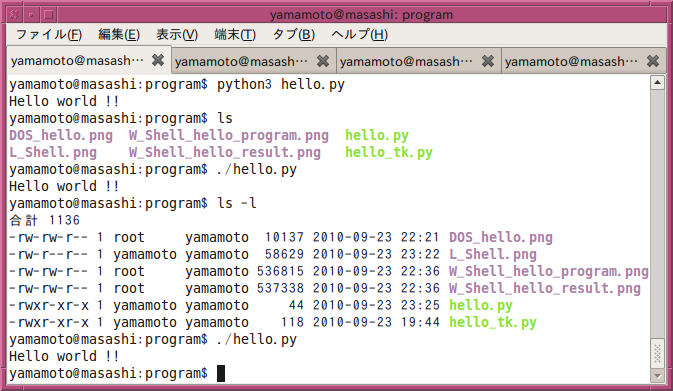Click the scrollbar down arrow
Viewport: 673px width, 391px height.
[x=657, y=376]
